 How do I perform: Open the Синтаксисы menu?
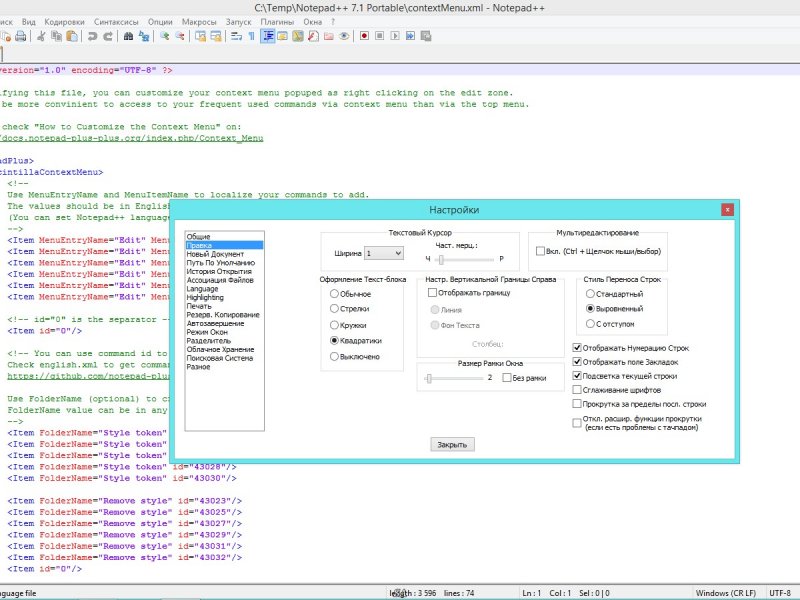click(116, 22)
